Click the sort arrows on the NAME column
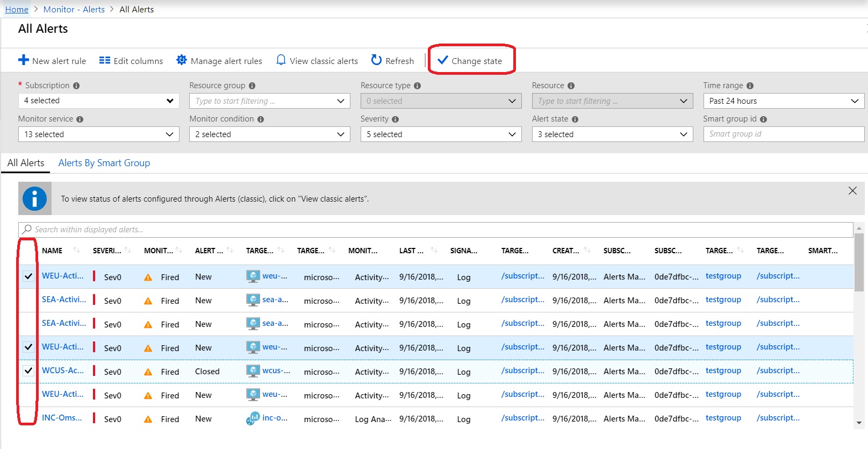 click(x=76, y=251)
